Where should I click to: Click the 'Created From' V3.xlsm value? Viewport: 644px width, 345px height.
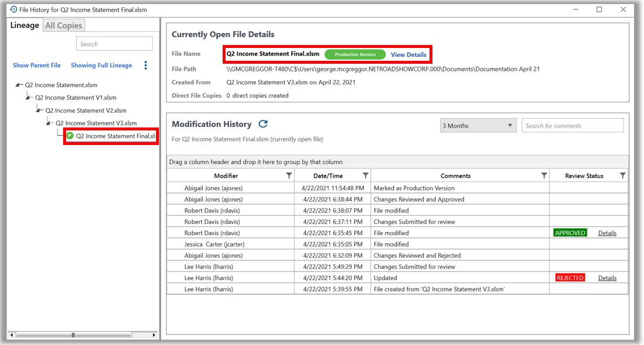point(291,82)
